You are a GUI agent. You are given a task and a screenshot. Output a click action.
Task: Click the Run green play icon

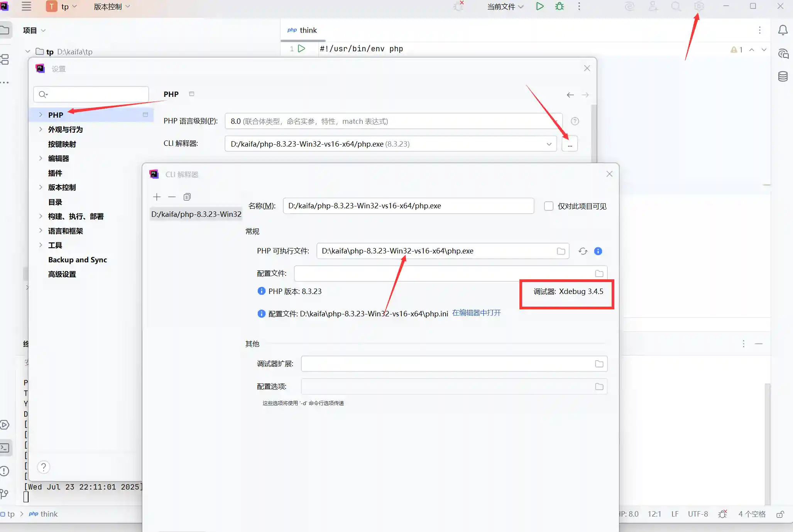pyautogui.click(x=540, y=6)
